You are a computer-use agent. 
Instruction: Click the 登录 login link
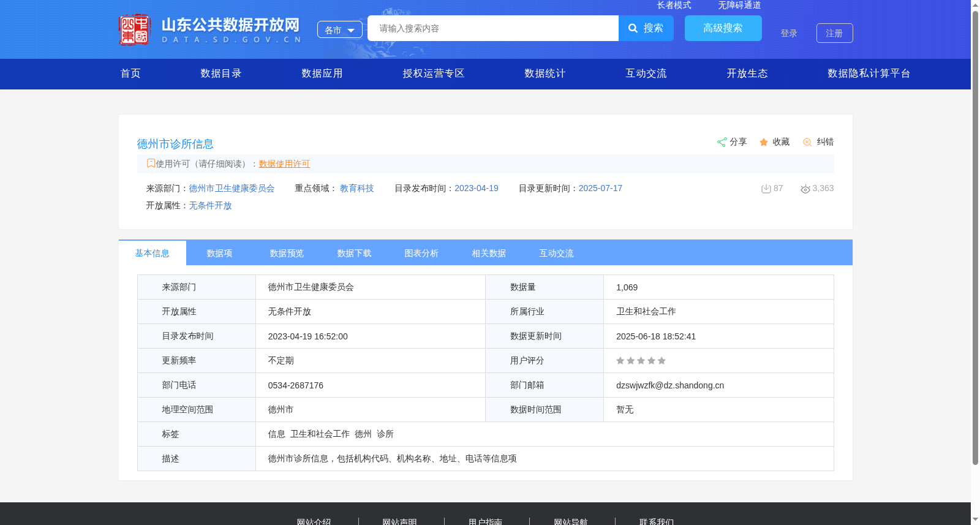tap(789, 33)
